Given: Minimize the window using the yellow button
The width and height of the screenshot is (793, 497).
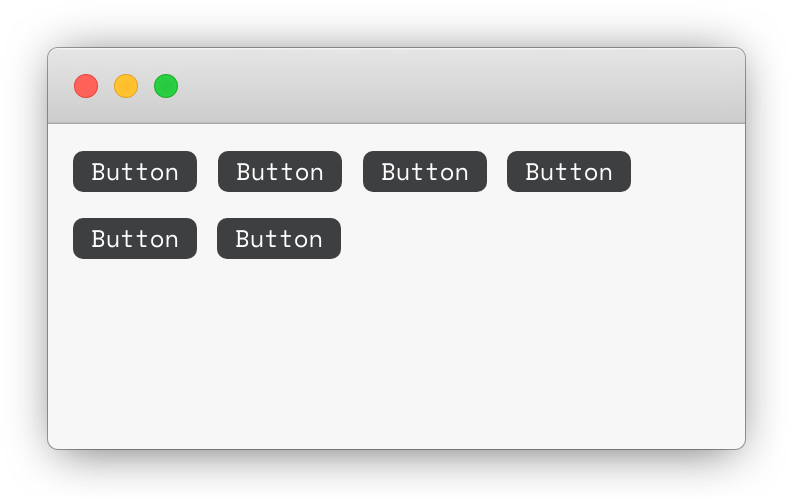Looking at the screenshot, I should [126, 86].
